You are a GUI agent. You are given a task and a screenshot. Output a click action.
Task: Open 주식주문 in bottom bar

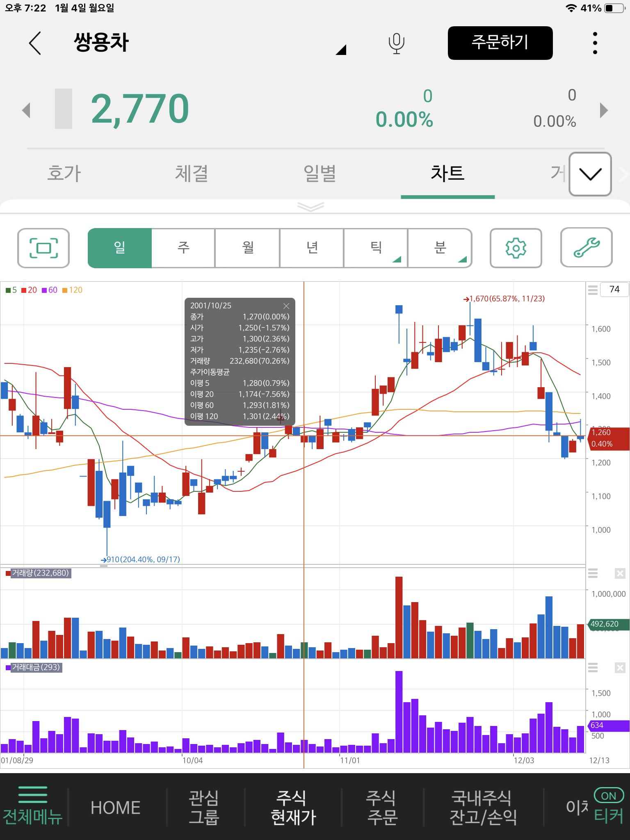[x=382, y=807]
